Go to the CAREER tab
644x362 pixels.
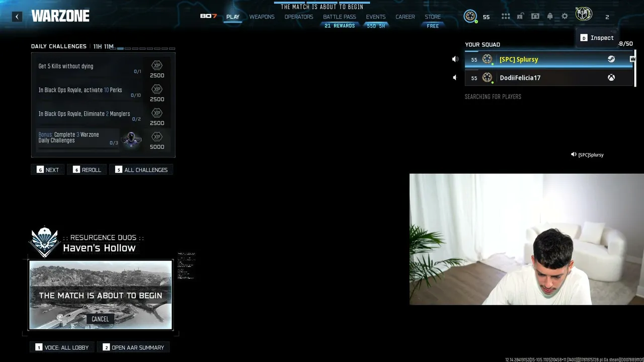pyautogui.click(x=405, y=17)
